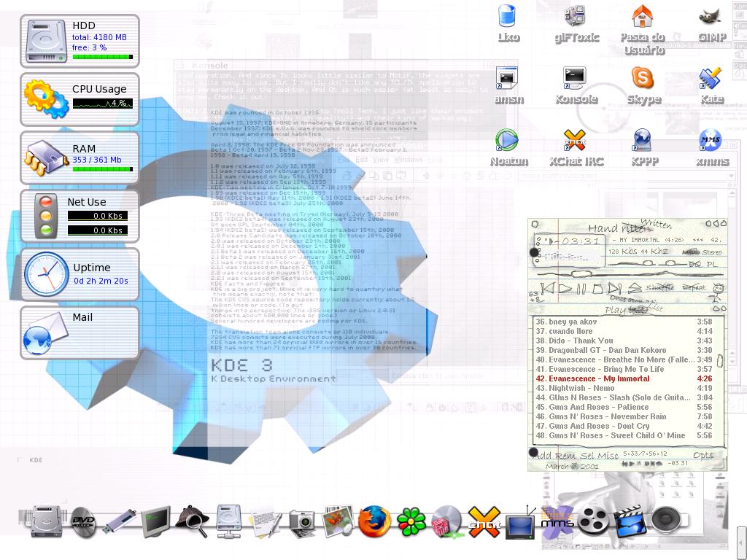Image resolution: width=747 pixels, height=560 pixels.
Task: Pause playback in the XMMS player
Action: pyautogui.click(x=581, y=289)
